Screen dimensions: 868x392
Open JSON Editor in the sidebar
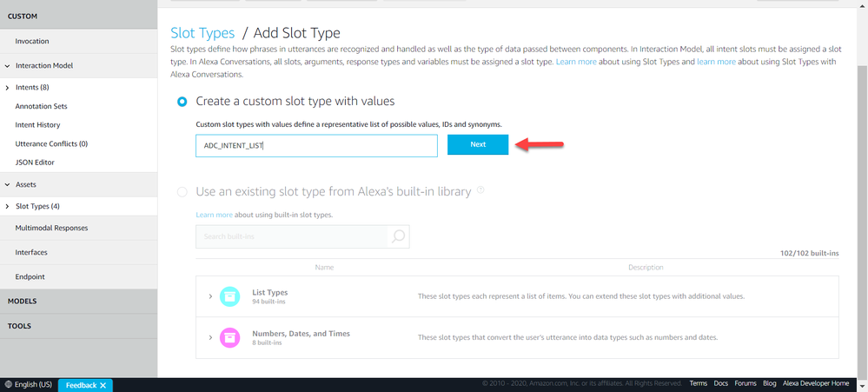tap(36, 163)
